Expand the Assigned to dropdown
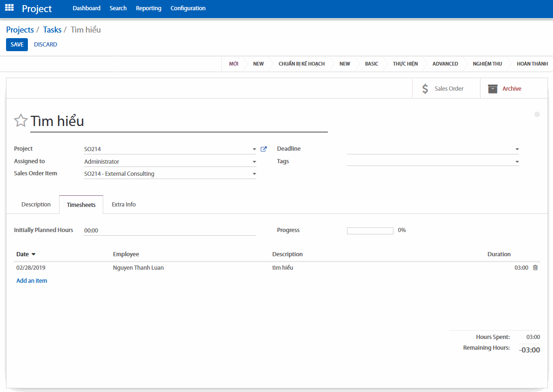The width and height of the screenshot is (553, 392). pos(254,162)
